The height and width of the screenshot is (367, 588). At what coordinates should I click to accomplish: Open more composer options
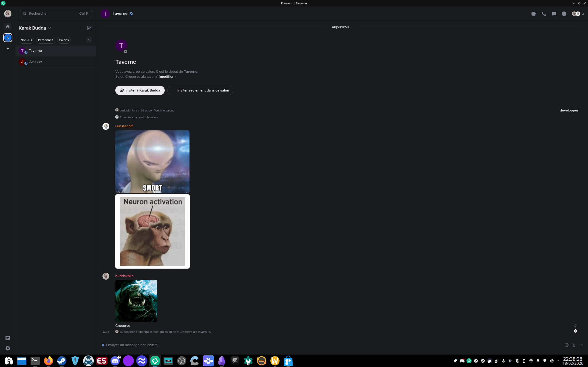pos(581,345)
